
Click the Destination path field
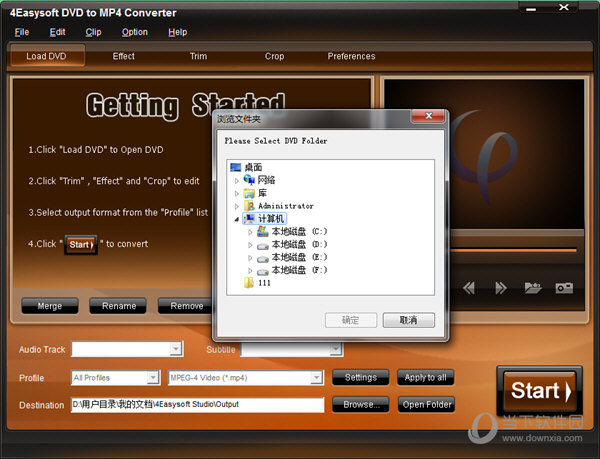tap(197, 404)
